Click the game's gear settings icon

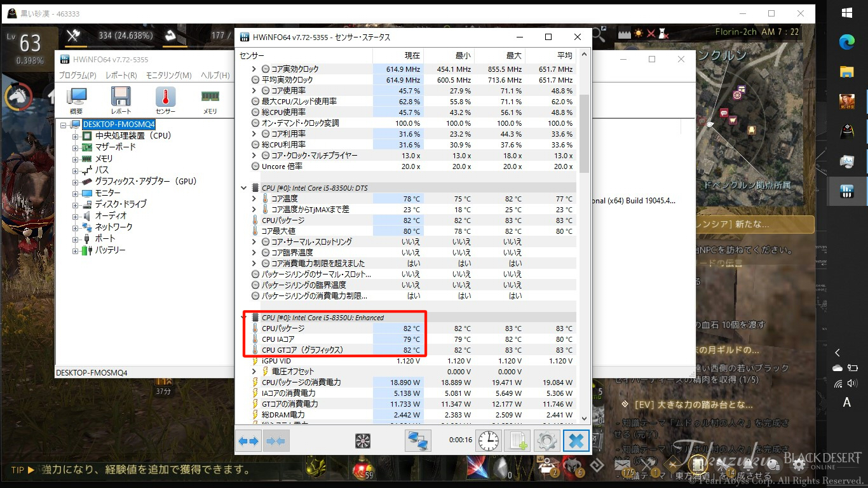(799, 464)
